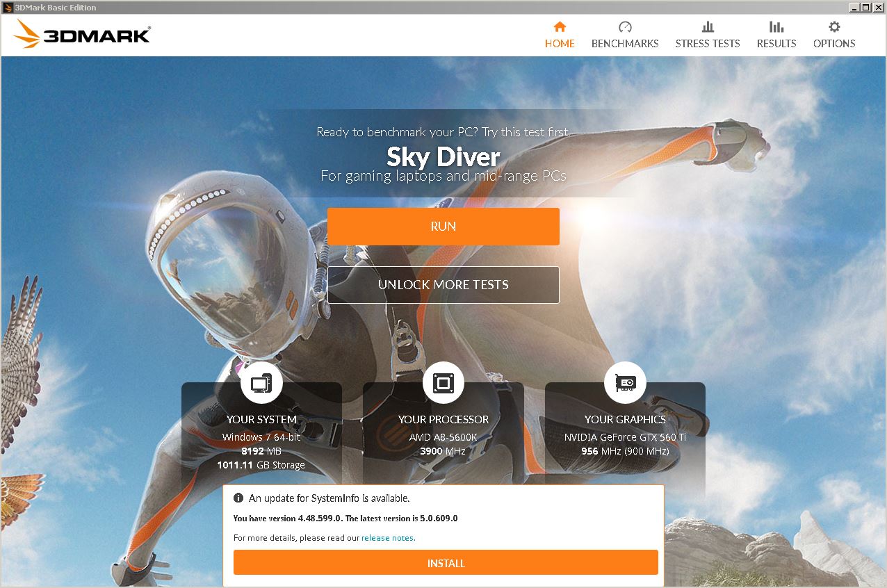Click the graphics card icon above Your Graphics
887x588 pixels.
625,382
